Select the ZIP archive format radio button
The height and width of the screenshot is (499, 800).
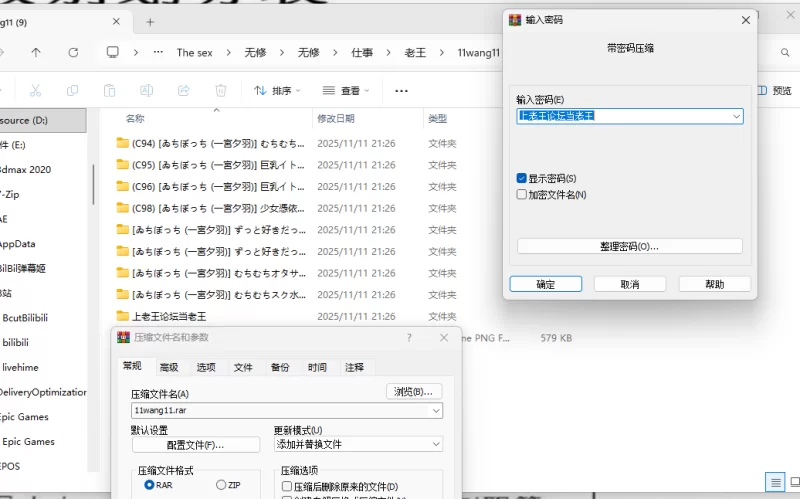coord(221,485)
